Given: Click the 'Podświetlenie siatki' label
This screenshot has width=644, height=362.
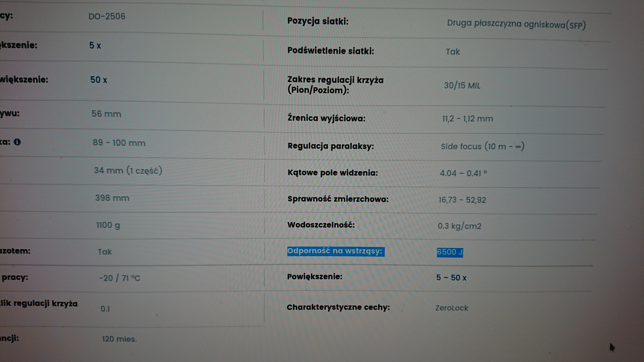Looking at the screenshot, I should (x=330, y=51).
